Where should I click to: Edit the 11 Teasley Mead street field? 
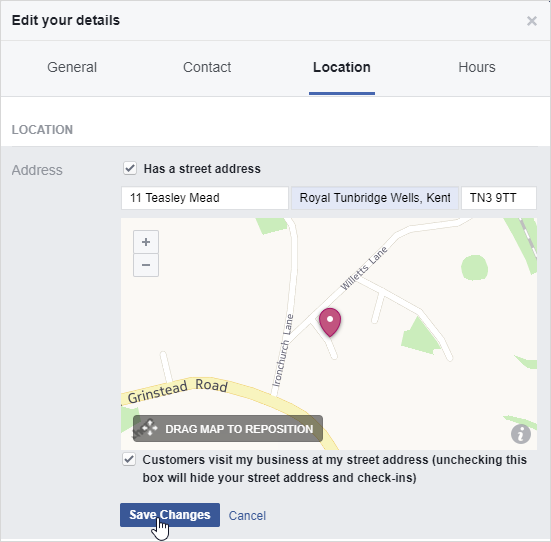(205, 198)
